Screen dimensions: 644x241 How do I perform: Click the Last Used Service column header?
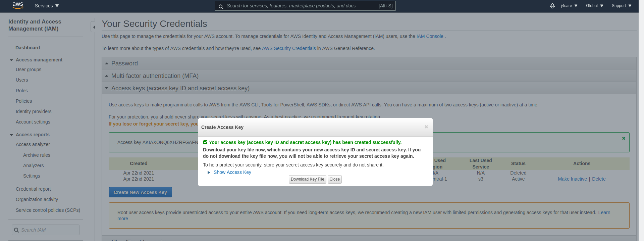point(481,163)
